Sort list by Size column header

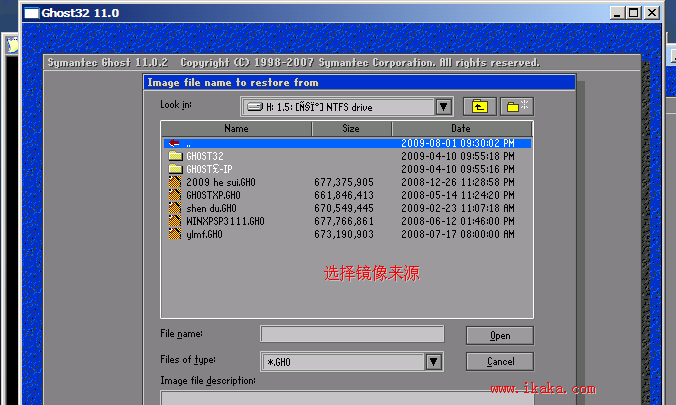pyautogui.click(x=351, y=129)
